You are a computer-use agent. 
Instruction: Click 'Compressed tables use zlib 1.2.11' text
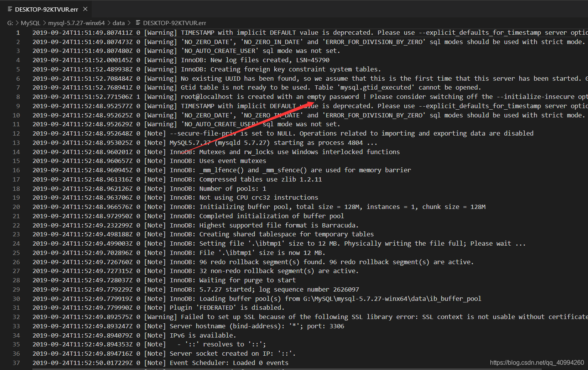click(x=260, y=180)
